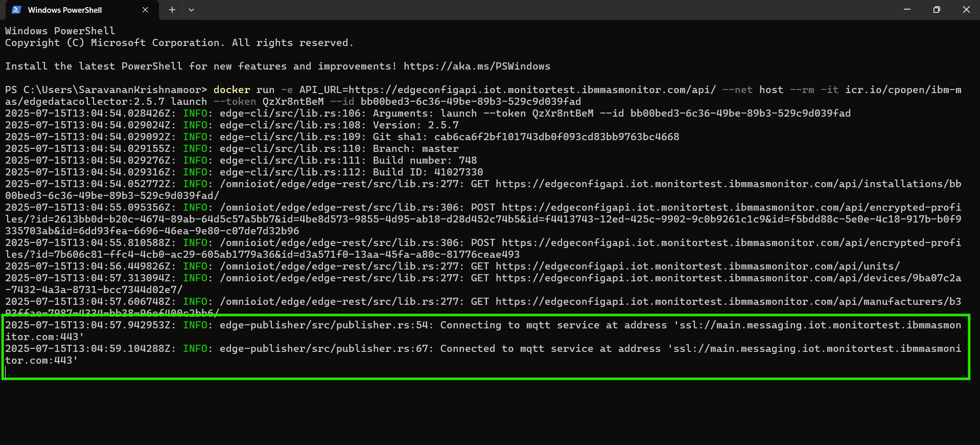Click the Git sha1 hash value
The height and width of the screenshot is (445, 980).
556,137
